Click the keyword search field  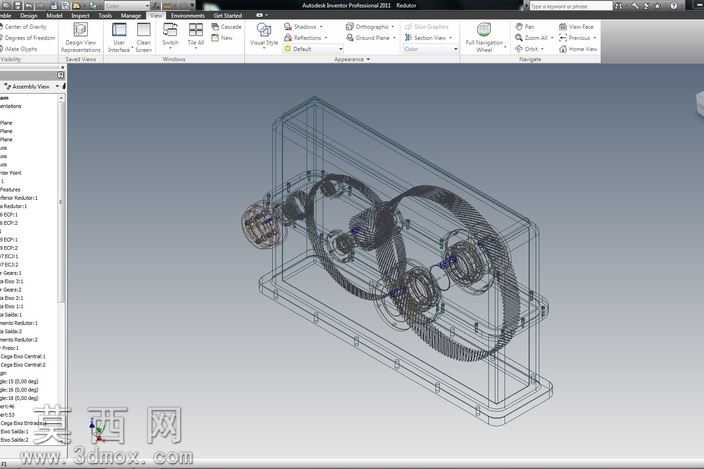point(571,6)
